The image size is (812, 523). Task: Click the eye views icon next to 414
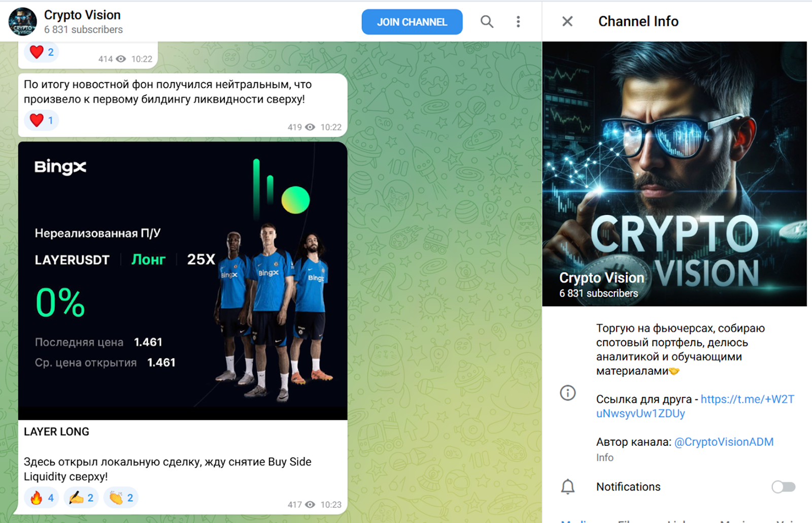pyautogui.click(x=121, y=59)
